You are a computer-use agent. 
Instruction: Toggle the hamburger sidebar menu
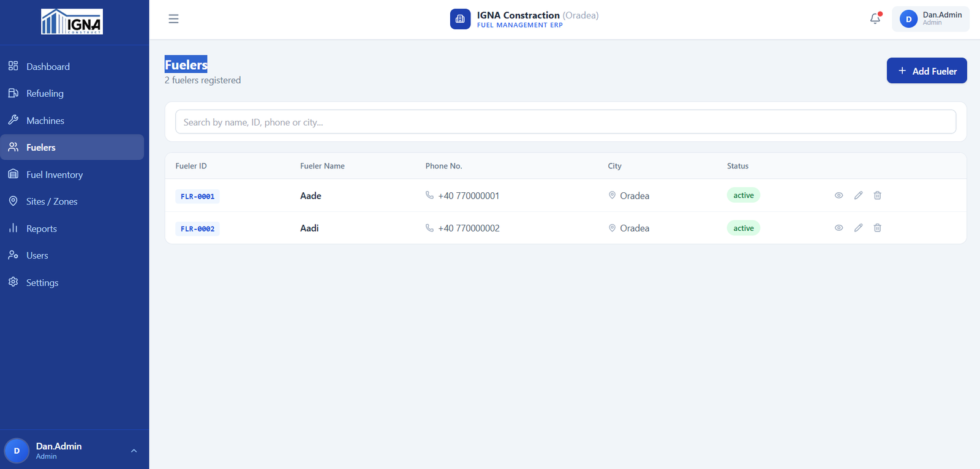click(173, 19)
